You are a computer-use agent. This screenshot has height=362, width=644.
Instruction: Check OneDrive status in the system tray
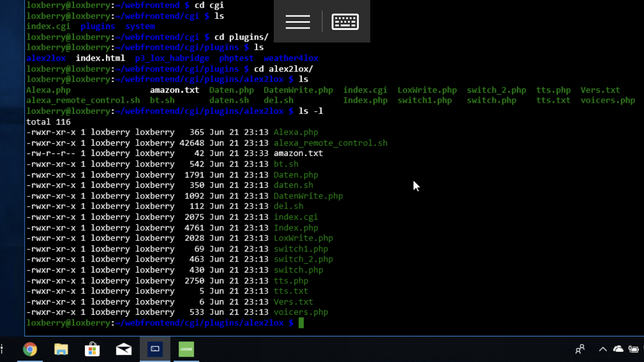618,349
